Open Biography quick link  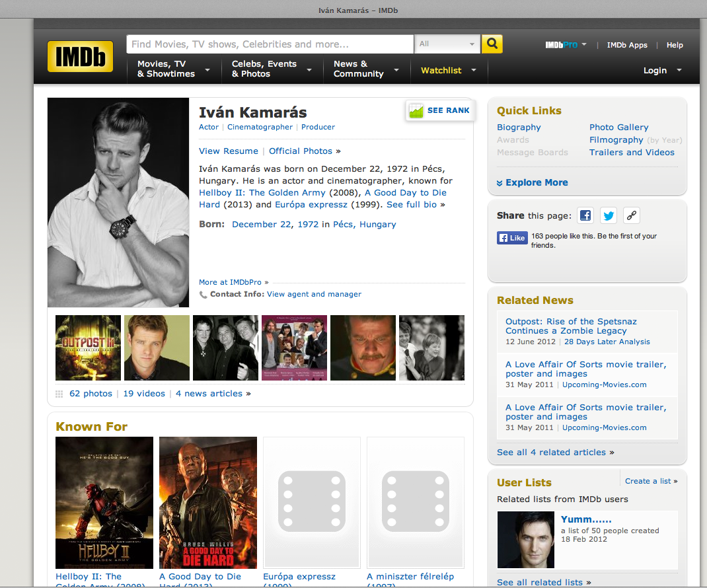519,128
